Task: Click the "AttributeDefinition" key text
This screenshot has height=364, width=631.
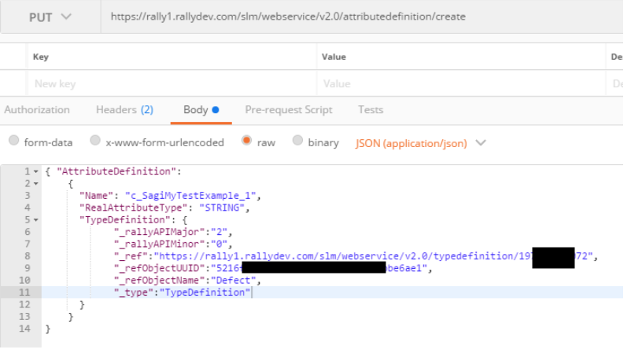Action: coord(116,171)
